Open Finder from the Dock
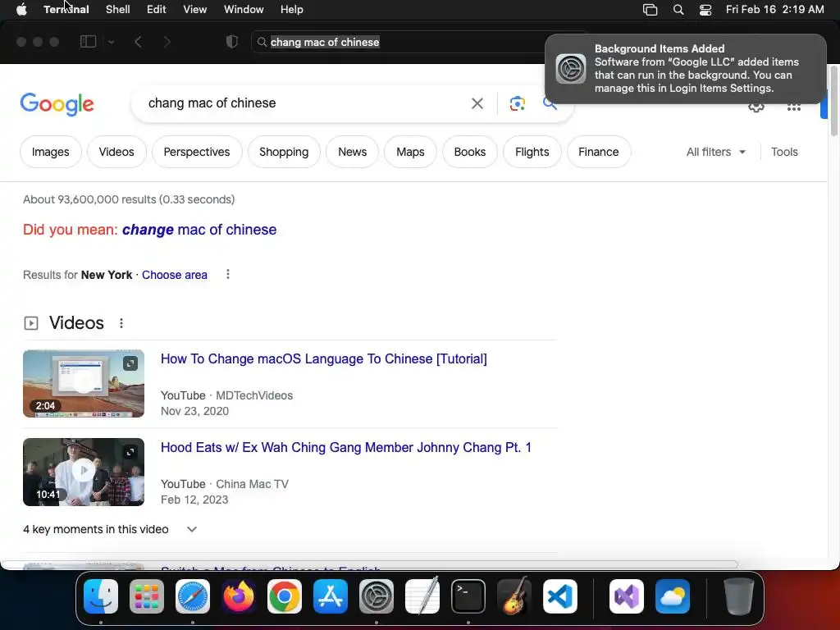The height and width of the screenshot is (630, 840). [101, 596]
